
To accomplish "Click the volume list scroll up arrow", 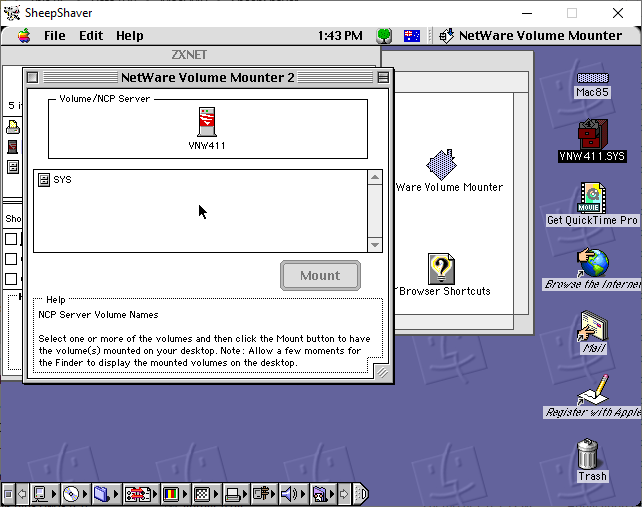I will (x=375, y=177).
